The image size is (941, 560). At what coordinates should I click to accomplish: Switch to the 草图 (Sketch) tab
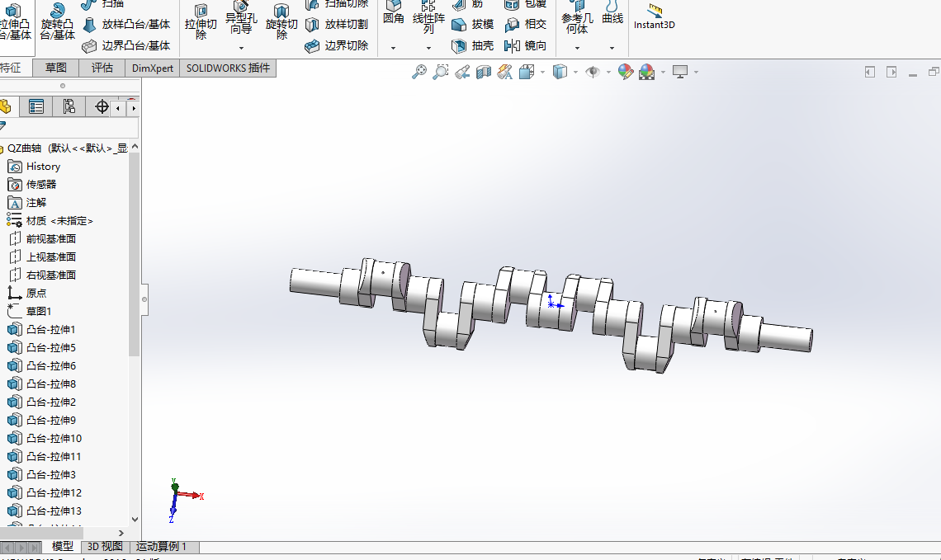54,68
